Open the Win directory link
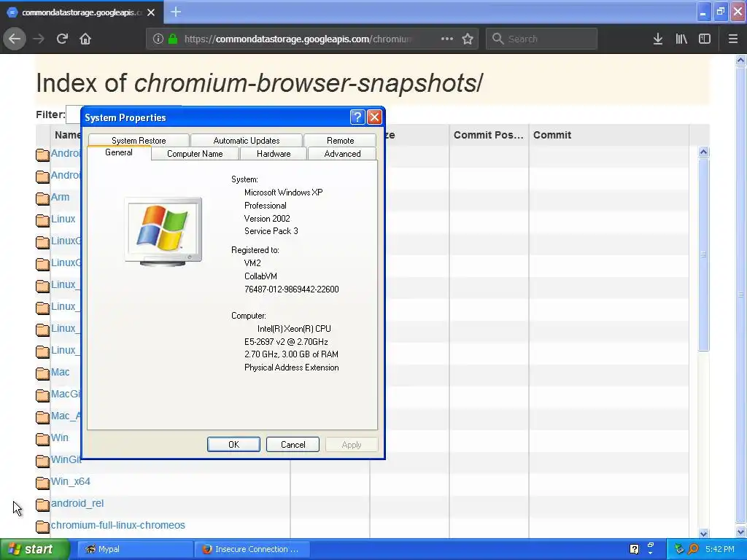Viewport: 747px width, 560px height. (x=60, y=437)
